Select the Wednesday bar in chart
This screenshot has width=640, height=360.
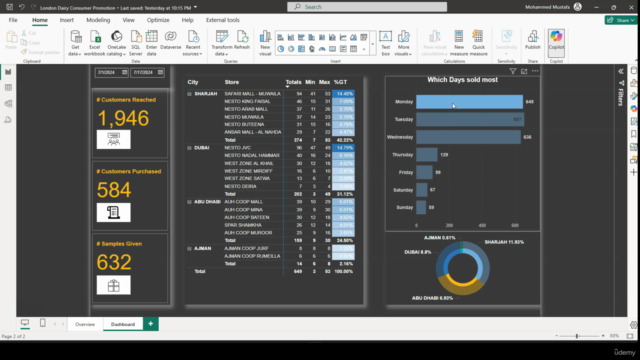click(x=469, y=137)
